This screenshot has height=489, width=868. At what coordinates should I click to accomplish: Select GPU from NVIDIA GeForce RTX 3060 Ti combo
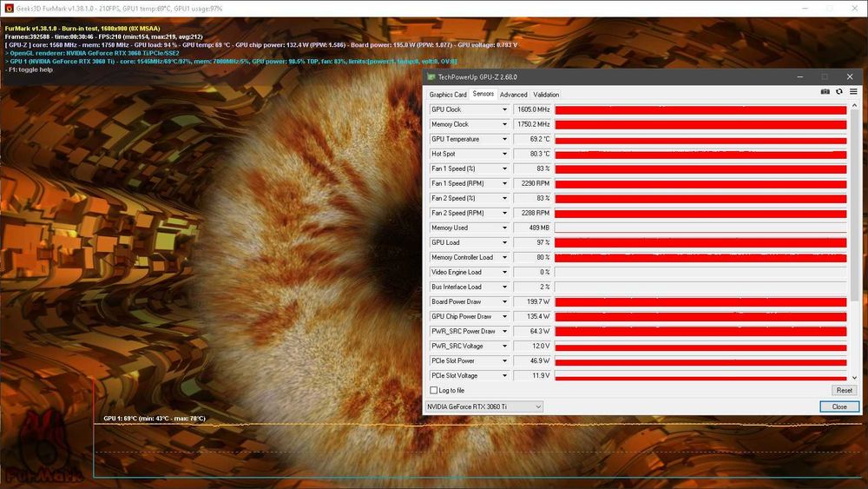point(483,406)
